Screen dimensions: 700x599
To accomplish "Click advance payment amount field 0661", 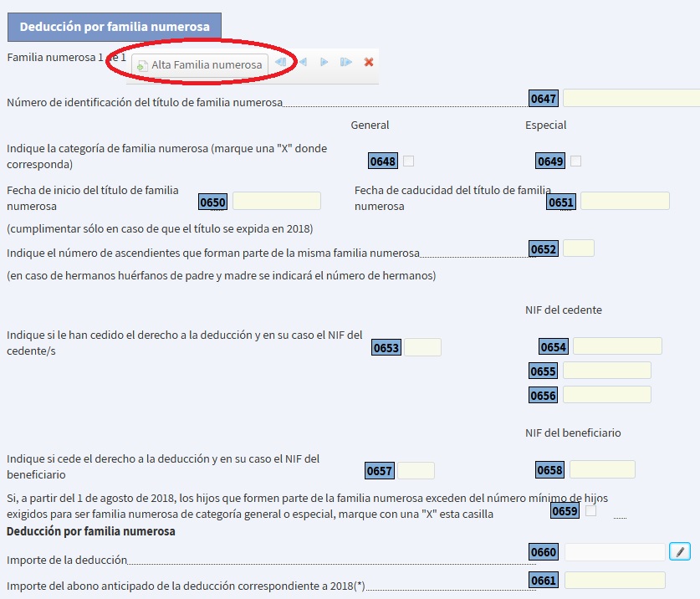I will click(615, 581).
